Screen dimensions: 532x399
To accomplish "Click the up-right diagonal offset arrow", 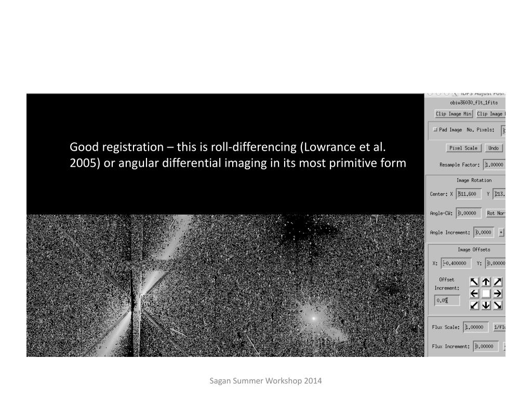I will 497,282.
